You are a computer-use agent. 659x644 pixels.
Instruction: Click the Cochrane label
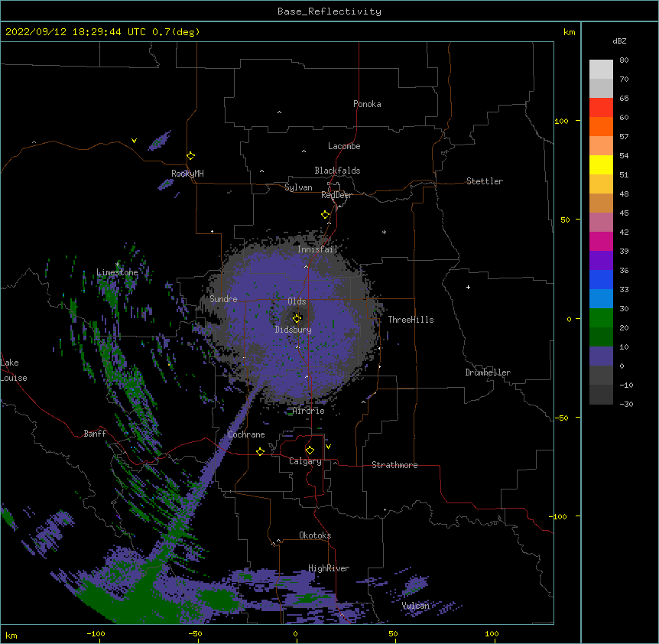[246, 434]
